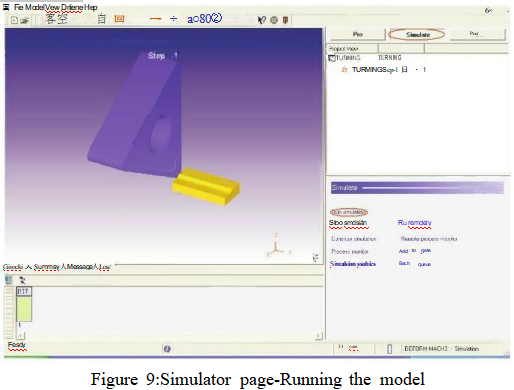The image size is (514, 390).
Task: Click Remote process monitor option
Action: 429,239
